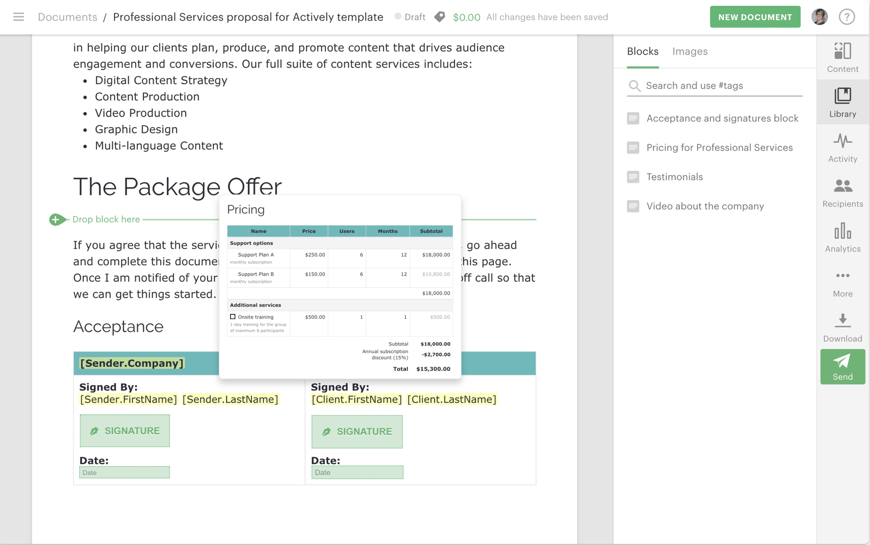
Task: Open the Analytics panel
Action: click(x=842, y=237)
